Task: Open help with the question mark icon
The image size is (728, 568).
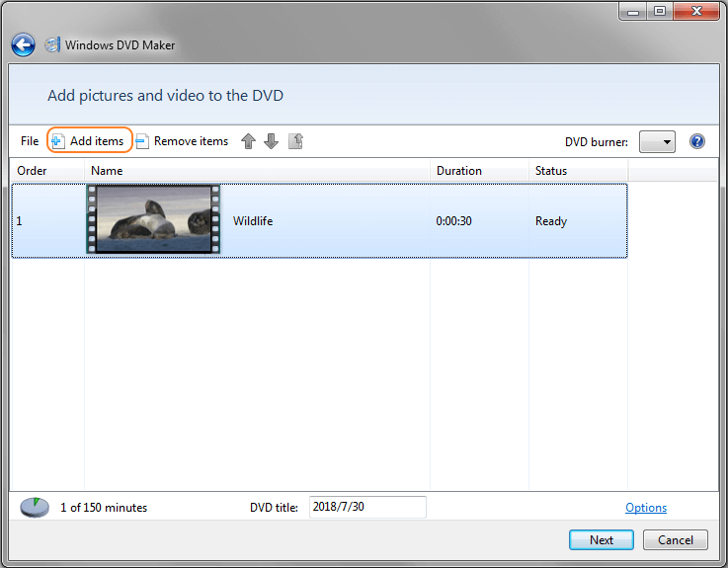Action: (x=697, y=141)
